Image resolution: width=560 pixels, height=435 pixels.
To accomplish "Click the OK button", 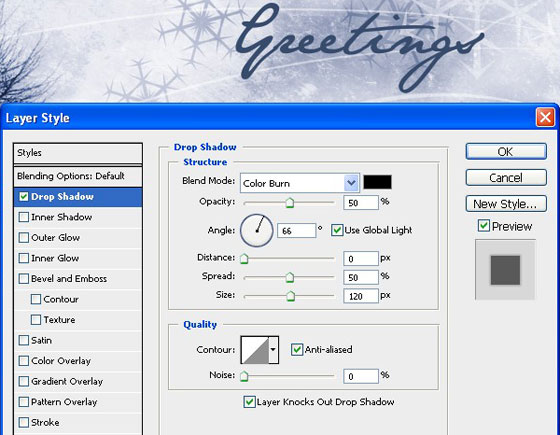I will coord(506,151).
